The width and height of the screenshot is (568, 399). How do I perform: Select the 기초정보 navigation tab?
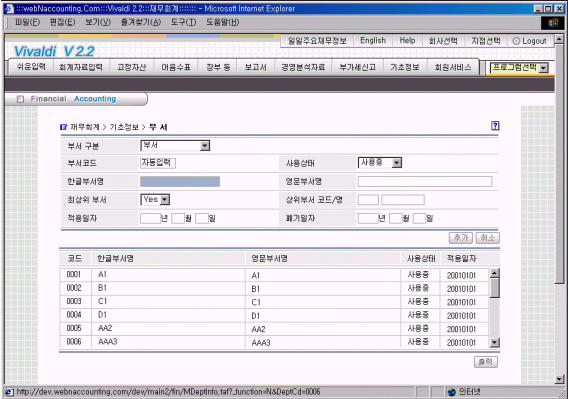click(405, 67)
